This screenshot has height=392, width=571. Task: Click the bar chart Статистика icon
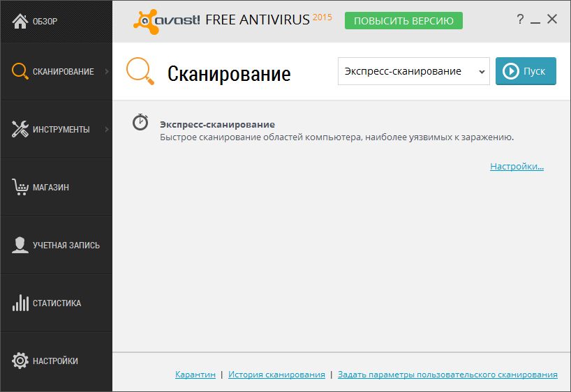tap(20, 303)
